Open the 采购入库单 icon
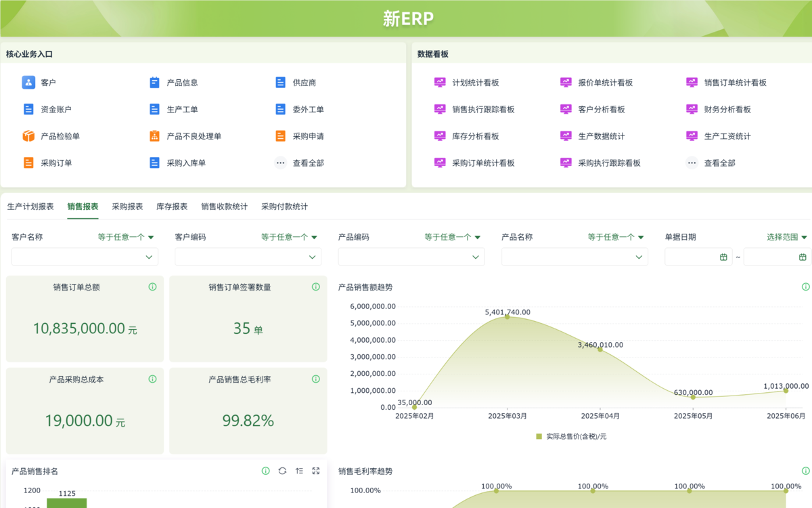 point(154,163)
